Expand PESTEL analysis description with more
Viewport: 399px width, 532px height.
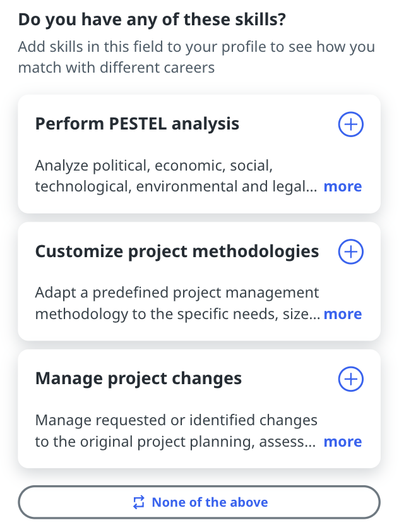342,186
